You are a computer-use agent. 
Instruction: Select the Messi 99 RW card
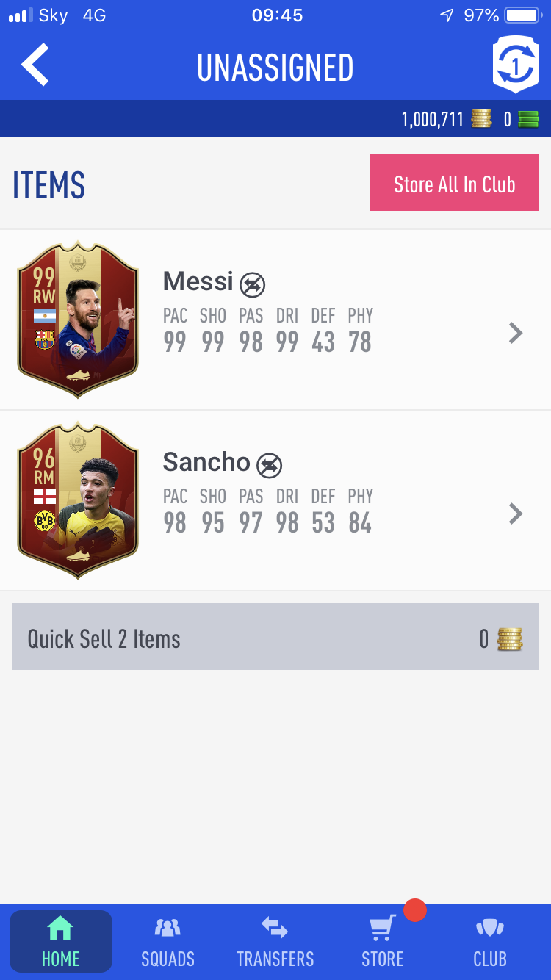pos(78,320)
